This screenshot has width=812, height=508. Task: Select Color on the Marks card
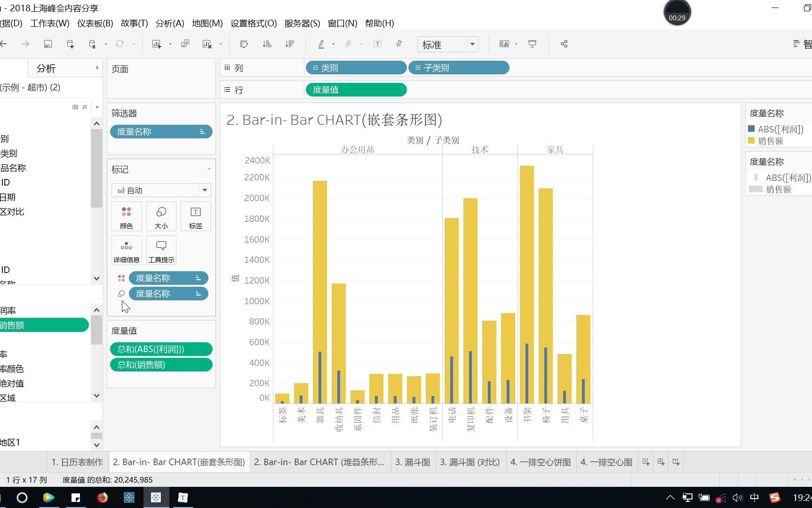(126, 216)
